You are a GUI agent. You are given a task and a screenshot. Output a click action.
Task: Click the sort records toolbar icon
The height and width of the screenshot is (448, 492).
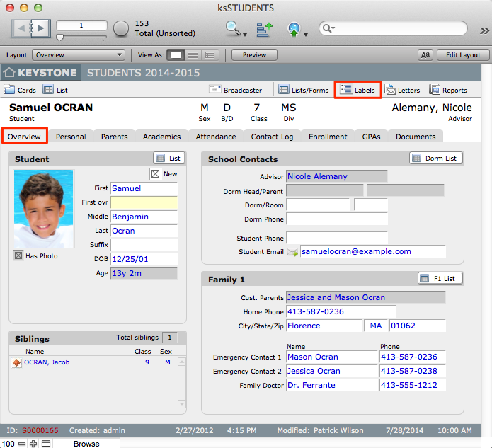pos(264,29)
